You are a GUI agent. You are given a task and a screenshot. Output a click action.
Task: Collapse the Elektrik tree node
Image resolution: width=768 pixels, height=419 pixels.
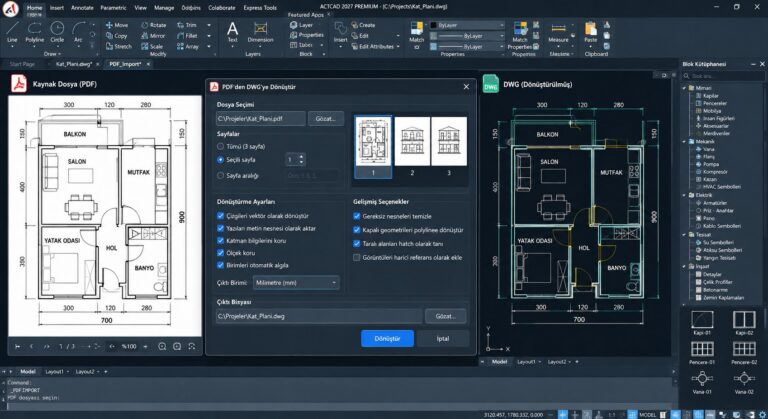pyautogui.click(x=685, y=195)
